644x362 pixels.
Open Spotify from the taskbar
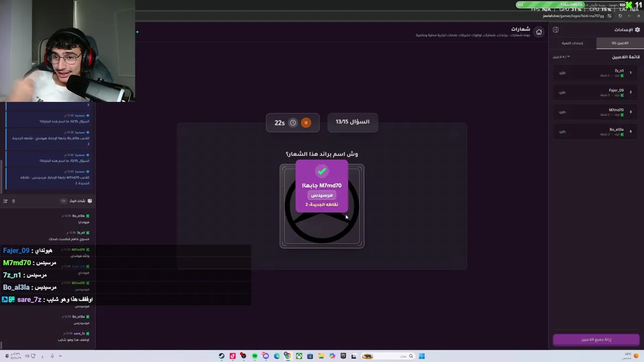255,356
